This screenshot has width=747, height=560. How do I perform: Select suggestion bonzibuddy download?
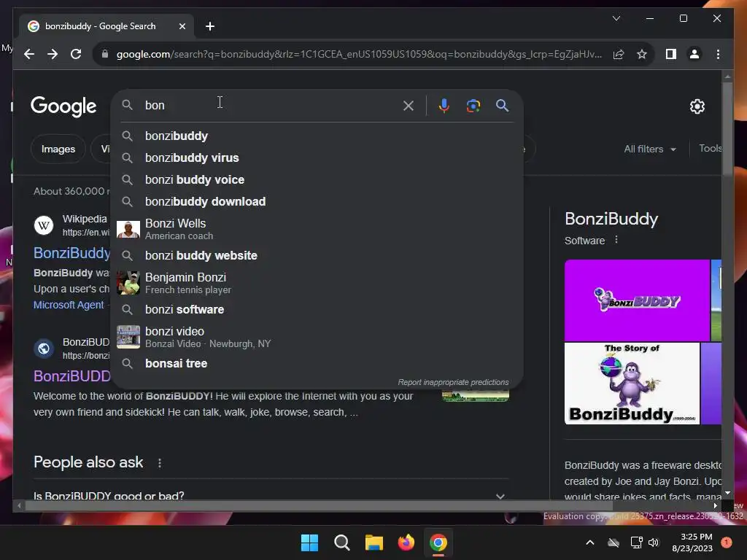click(x=317, y=202)
